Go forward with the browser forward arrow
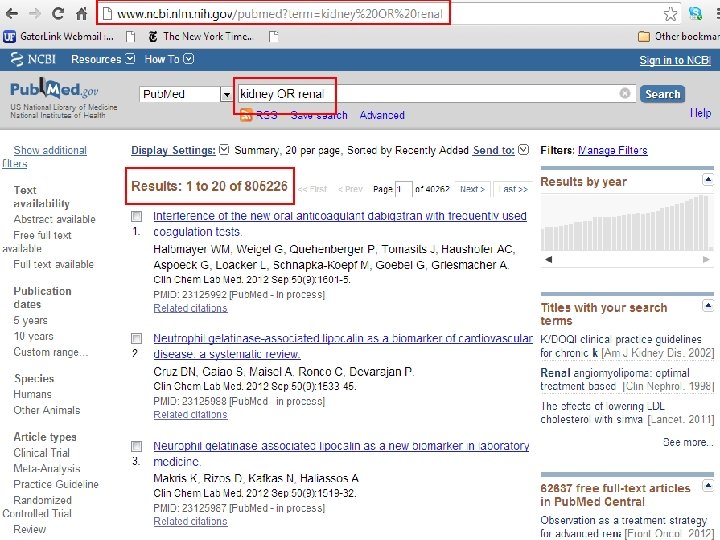720x540 pixels. tap(35, 14)
